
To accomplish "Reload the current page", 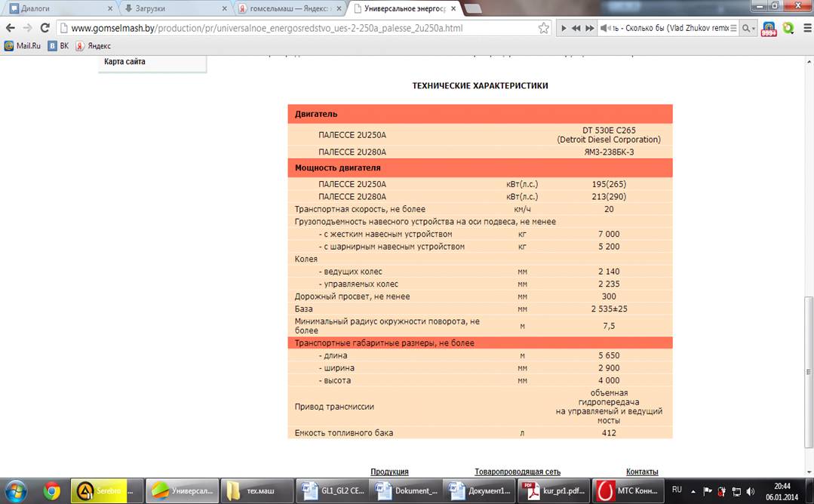I will click(x=45, y=28).
